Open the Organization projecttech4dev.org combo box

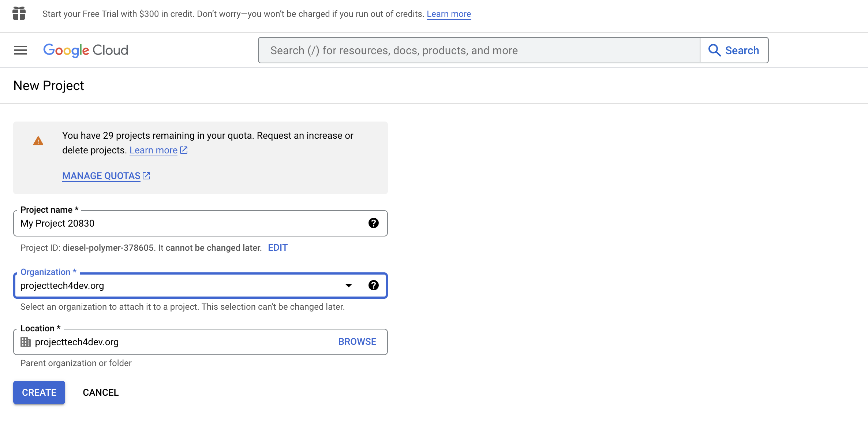coord(201,286)
